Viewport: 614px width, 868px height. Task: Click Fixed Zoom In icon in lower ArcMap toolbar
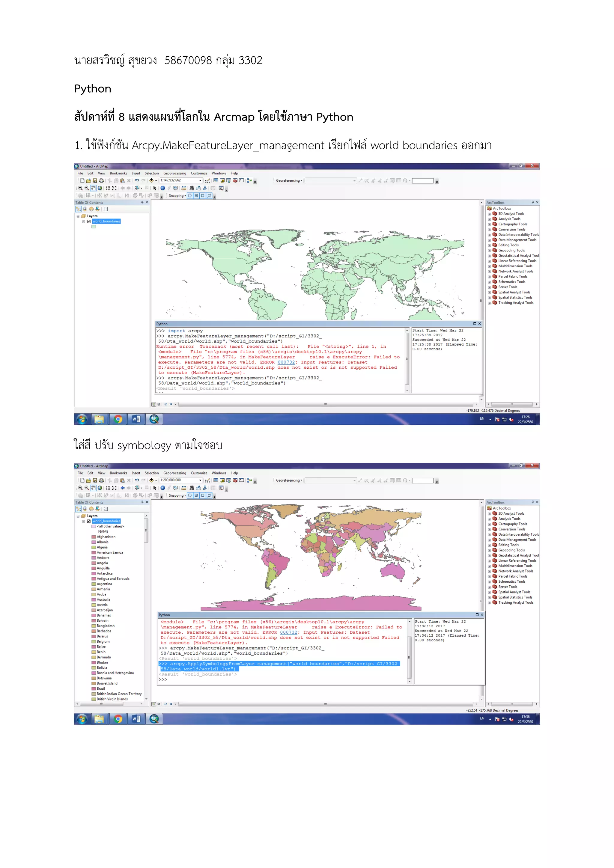point(108,488)
